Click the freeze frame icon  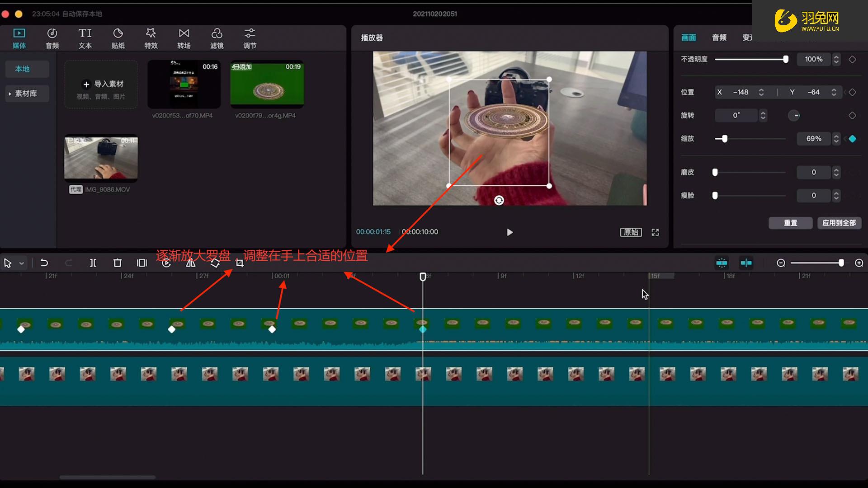tap(142, 263)
